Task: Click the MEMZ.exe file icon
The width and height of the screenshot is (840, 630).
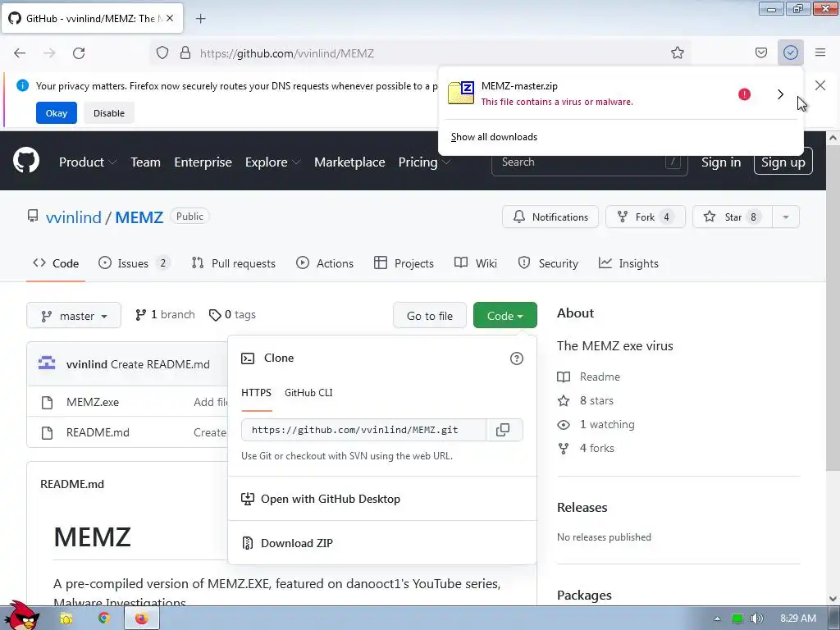Action: click(x=47, y=402)
